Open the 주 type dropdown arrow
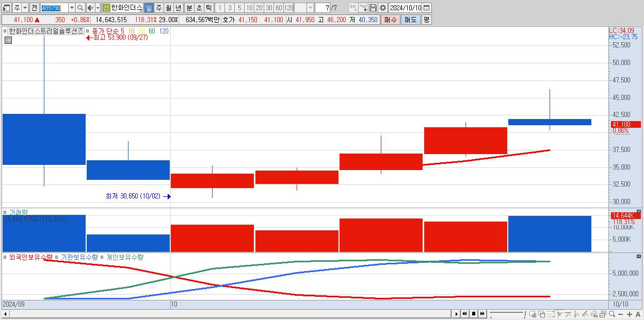Image resolution: width=644 pixels, height=320 pixels. pos(25,8)
